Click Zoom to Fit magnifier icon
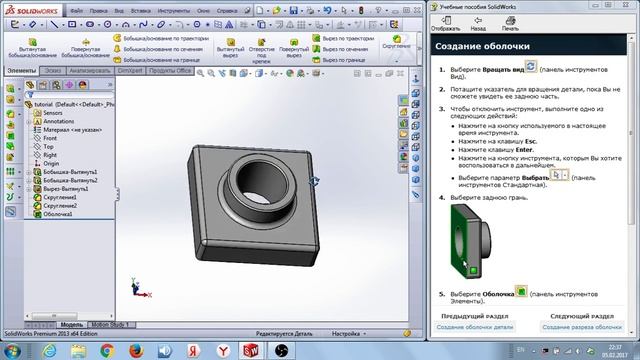This screenshot has width=640, height=360. point(200,73)
